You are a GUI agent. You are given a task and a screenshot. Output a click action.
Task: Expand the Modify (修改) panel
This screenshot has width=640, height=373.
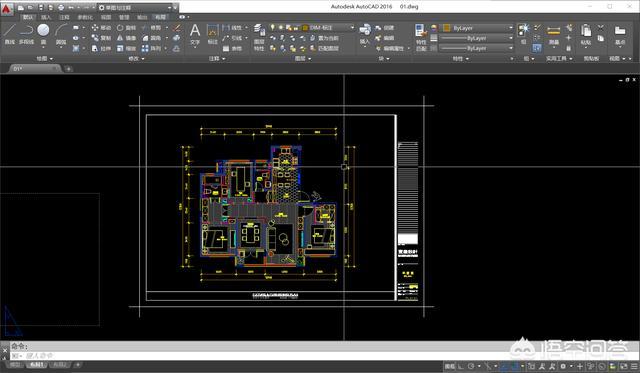click(136, 59)
